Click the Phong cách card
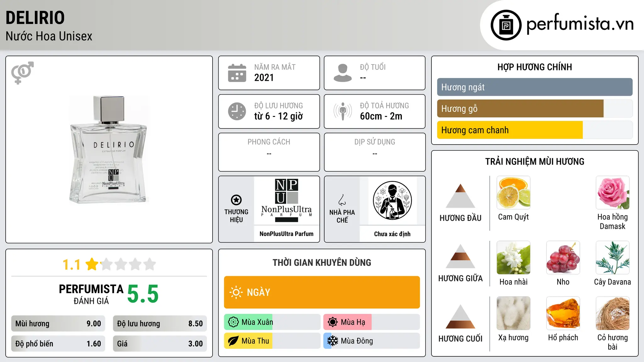This screenshot has width=644, height=362. pos(269,152)
